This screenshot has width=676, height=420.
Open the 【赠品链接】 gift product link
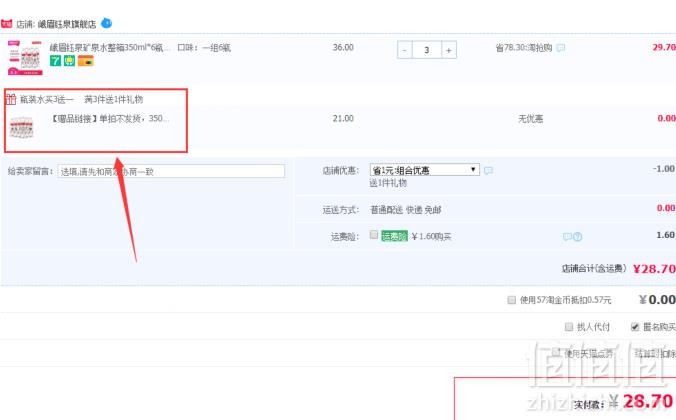click(x=110, y=118)
